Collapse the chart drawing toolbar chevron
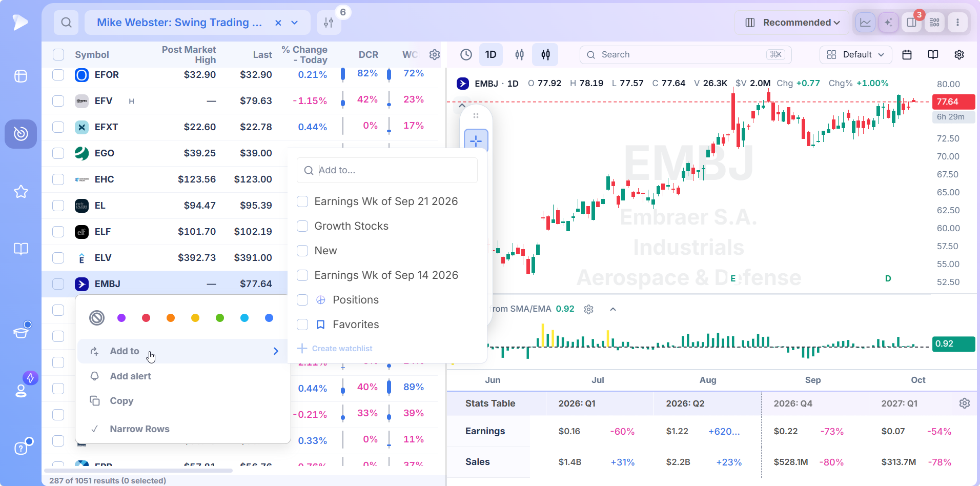This screenshot has width=980, height=486. [x=462, y=106]
